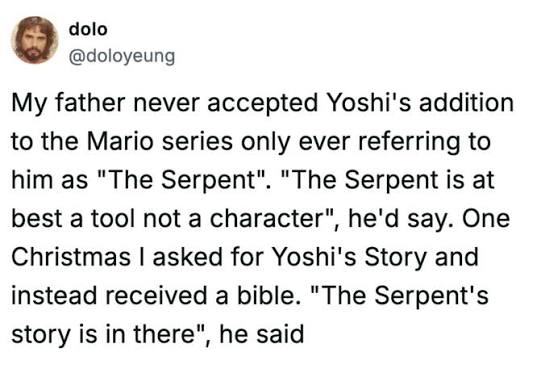Click the word "instead" in the tweet
This screenshot has height=369, width=541.
coord(54,296)
